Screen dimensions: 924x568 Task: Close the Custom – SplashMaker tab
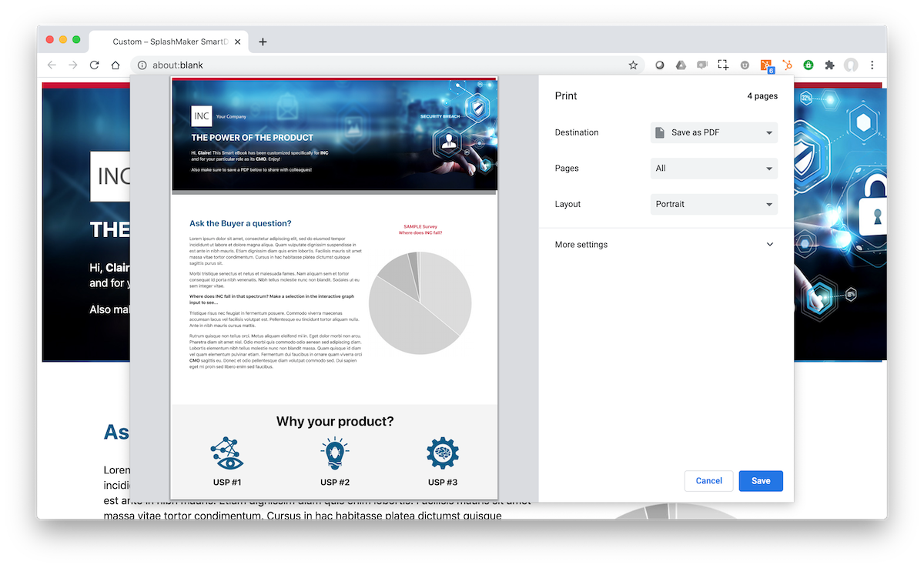click(239, 42)
